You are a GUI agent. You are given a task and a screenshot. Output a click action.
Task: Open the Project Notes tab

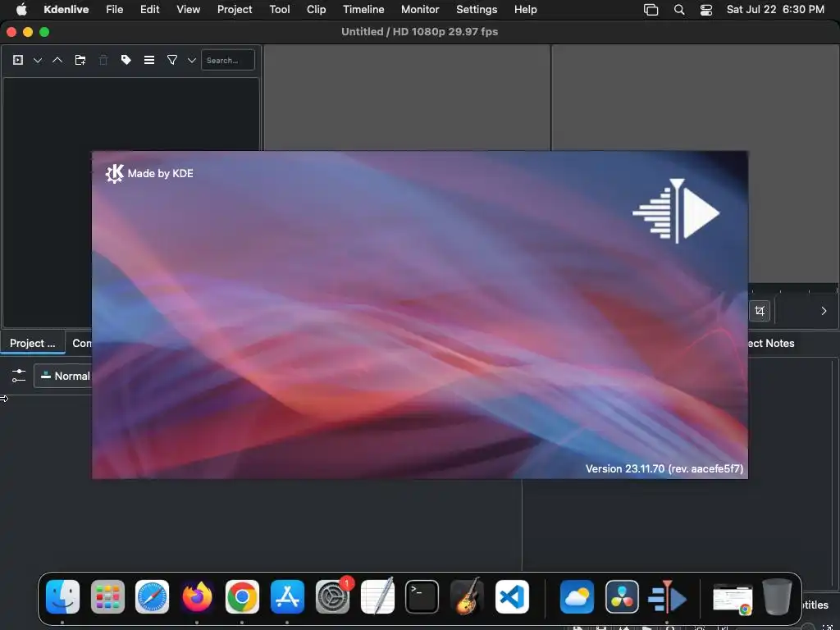771,344
